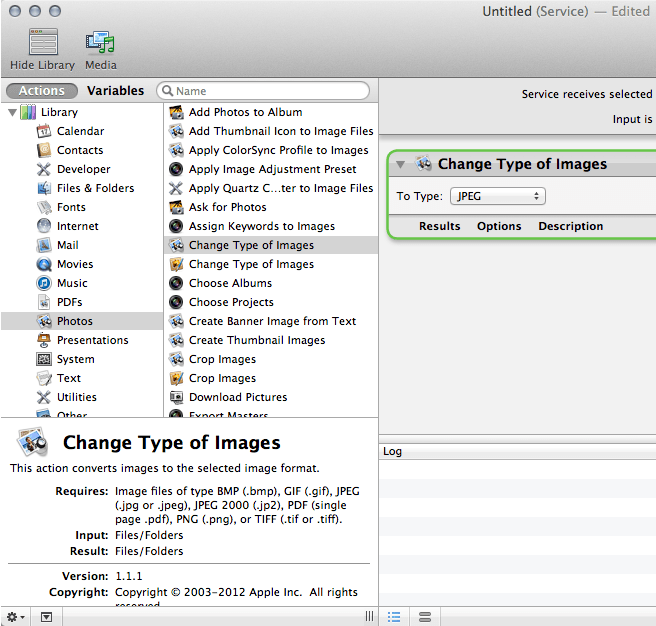
Task: Click the Choose Albums aperture icon
Action: point(176,283)
